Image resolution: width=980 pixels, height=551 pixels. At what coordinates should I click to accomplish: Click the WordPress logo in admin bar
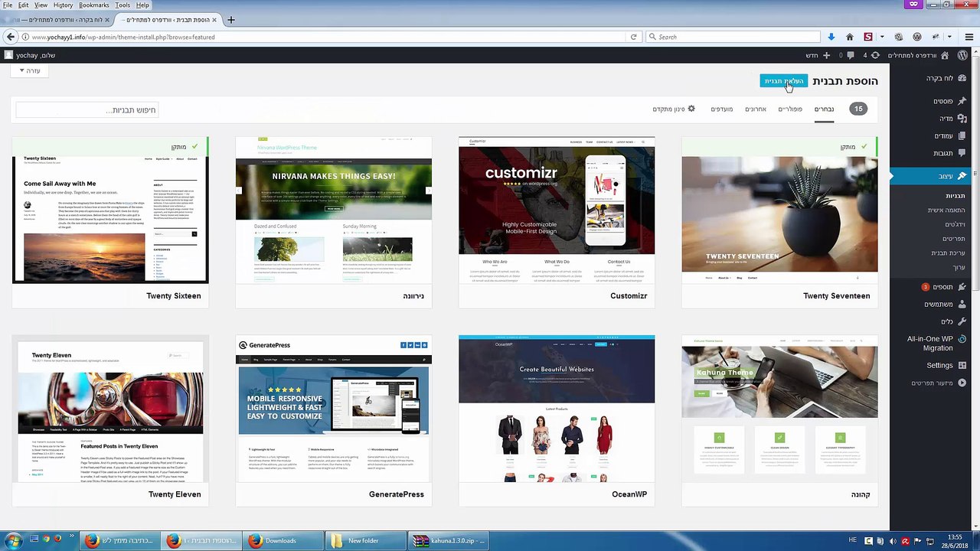click(x=963, y=55)
